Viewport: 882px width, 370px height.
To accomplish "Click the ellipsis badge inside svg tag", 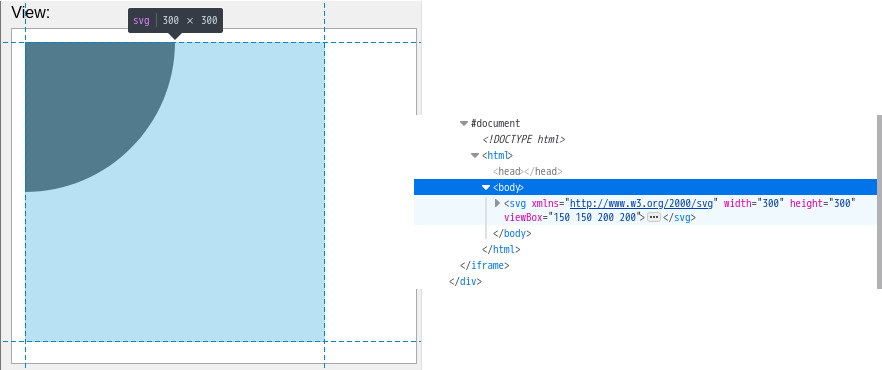I will (x=654, y=218).
